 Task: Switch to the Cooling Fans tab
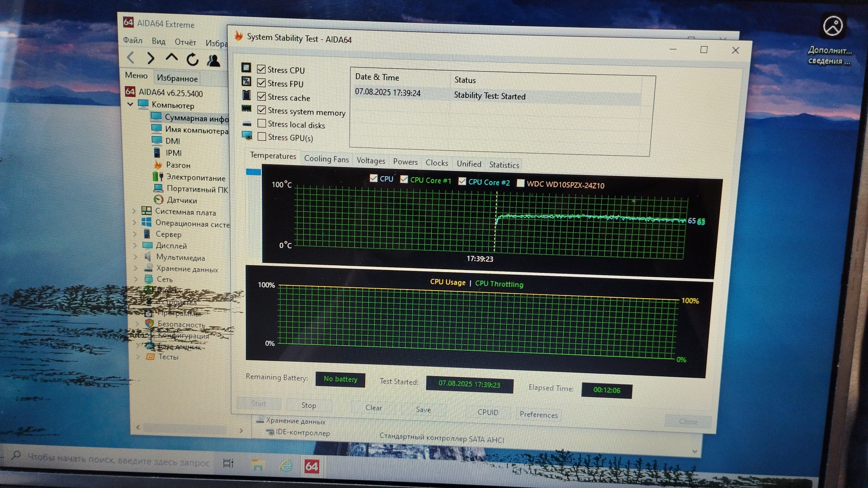click(x=326, y=159)
